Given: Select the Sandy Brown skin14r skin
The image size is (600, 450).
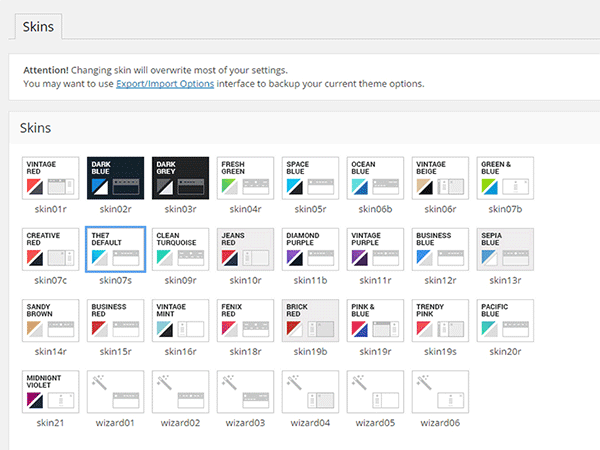Looking at the screenshot, I should 51,320.
